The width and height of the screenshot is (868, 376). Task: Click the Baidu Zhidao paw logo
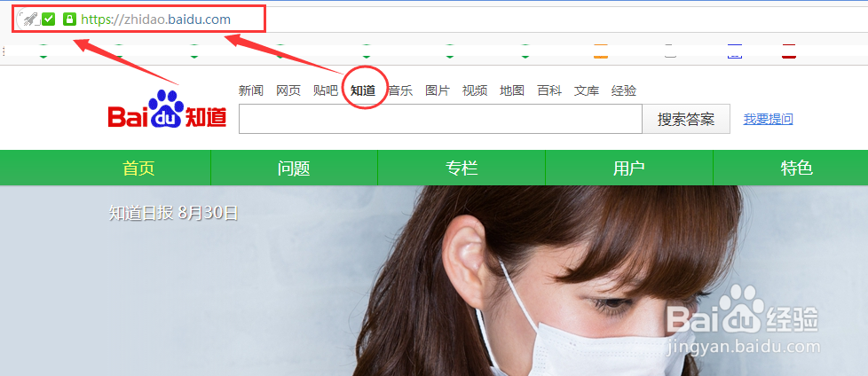(x=167, y=109)
